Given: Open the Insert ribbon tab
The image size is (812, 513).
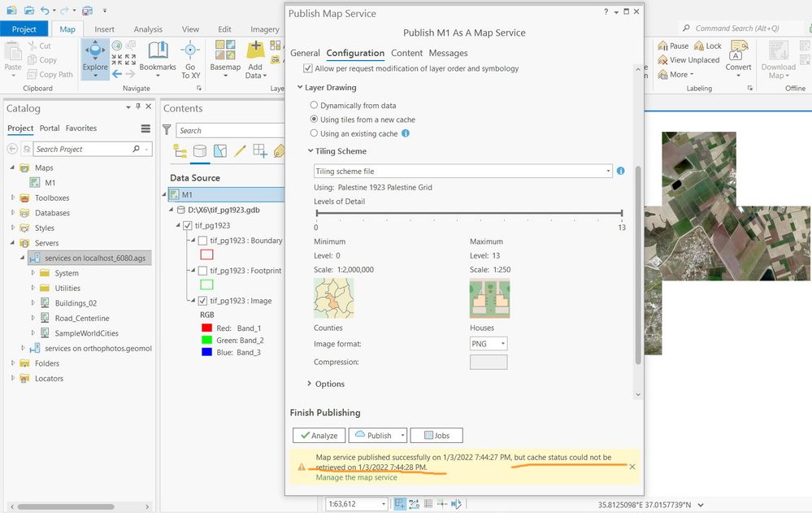Looking at the screenshot, I should pos(104,29).
